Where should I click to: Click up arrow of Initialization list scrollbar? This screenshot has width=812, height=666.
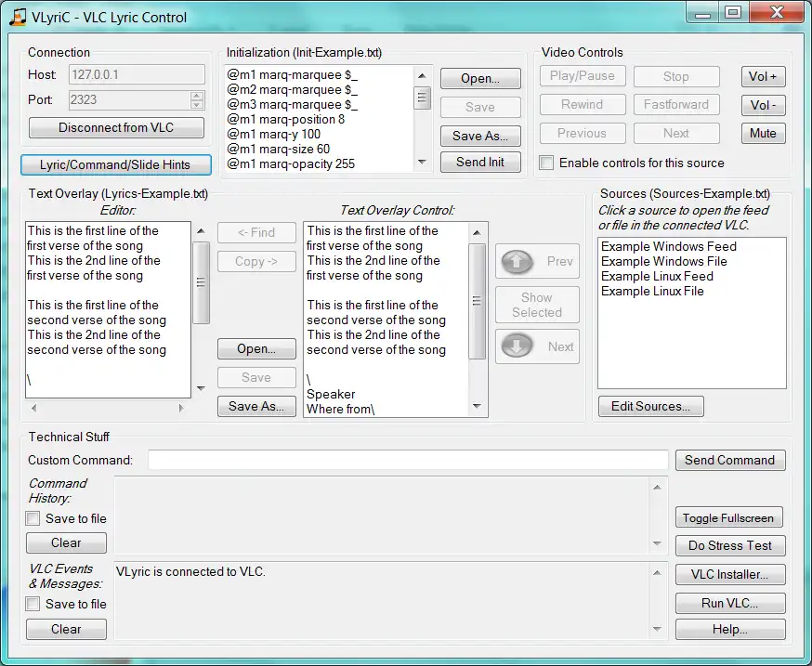point(422,75)
